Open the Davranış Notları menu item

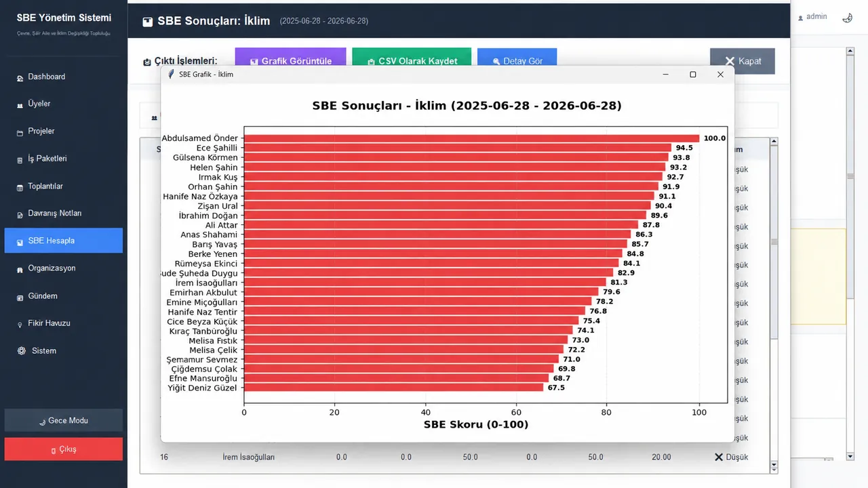point(64,213)
